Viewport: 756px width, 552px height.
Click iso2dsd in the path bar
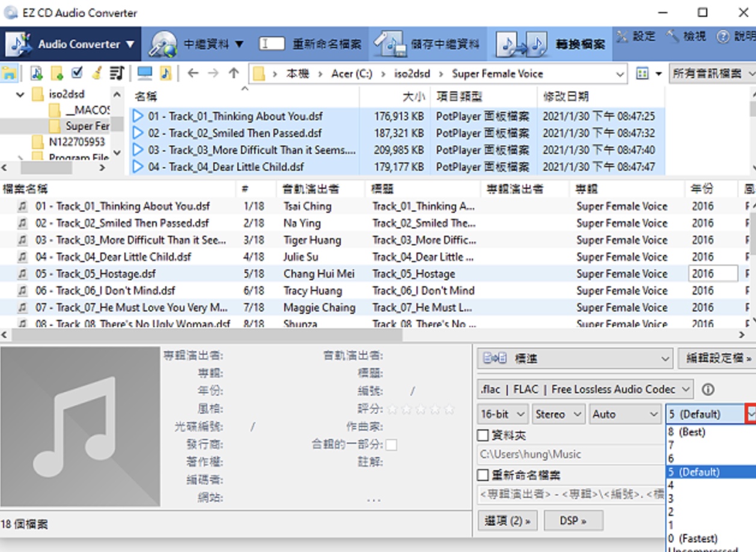pos(412,74)
